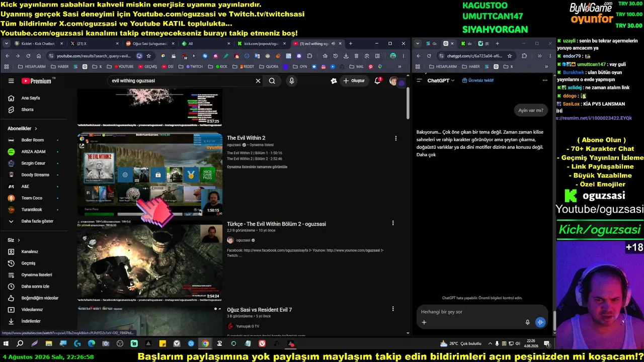Open the YouTube hamburger guide menu
This screenshot has height=362, width=644.
coord(11,81)
